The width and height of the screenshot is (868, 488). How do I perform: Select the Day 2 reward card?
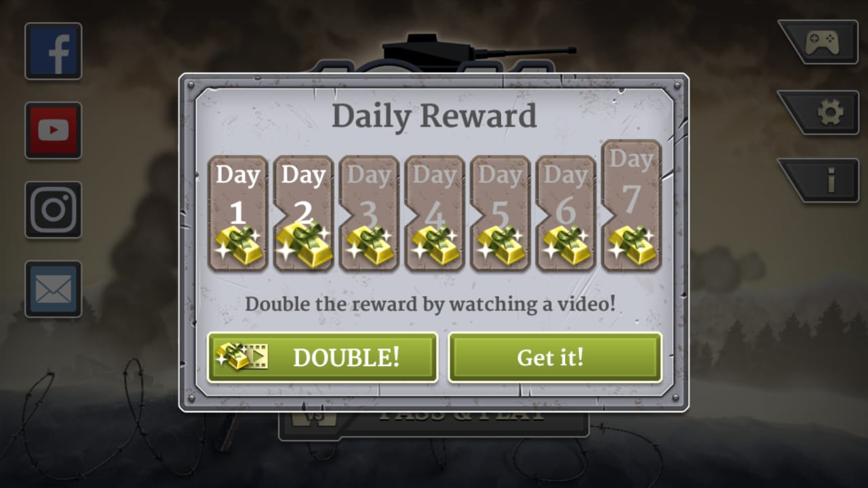coord(303,213)
